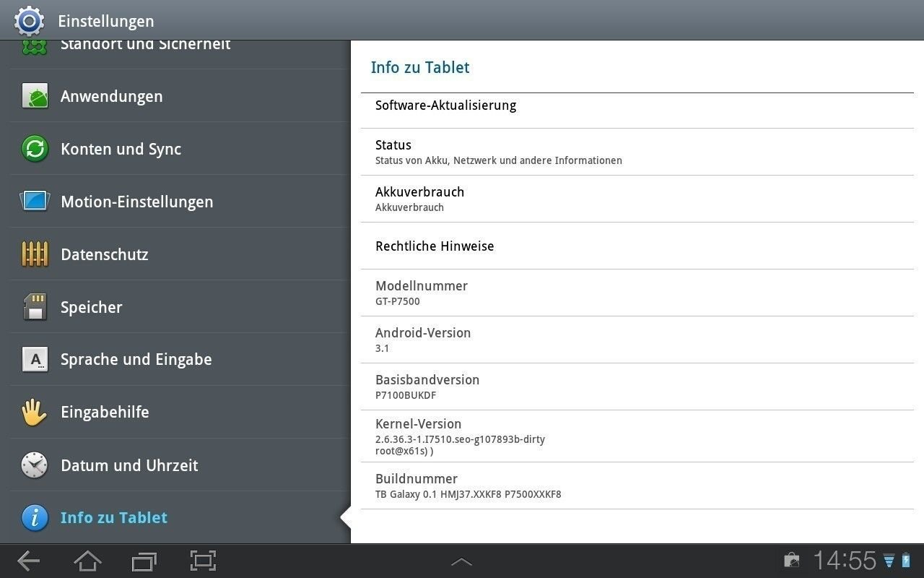Open the Akkuverbrauch entry
Viewport: 924px width, 578px height.
pos(637,199)
